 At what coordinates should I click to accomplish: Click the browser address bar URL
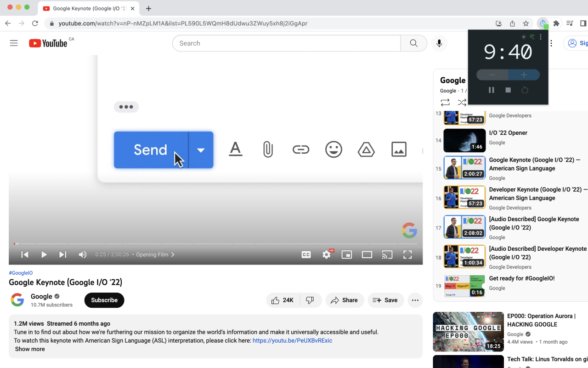183,23
